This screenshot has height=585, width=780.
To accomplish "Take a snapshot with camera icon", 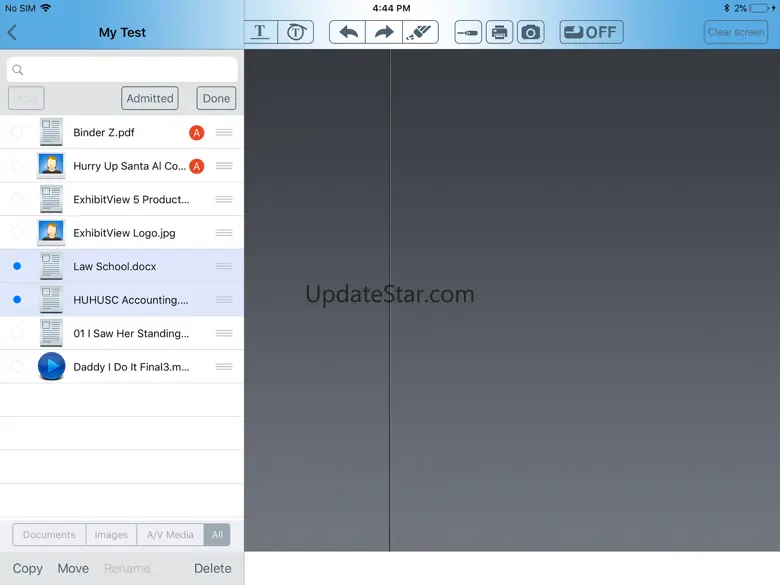I will [531, 33].
